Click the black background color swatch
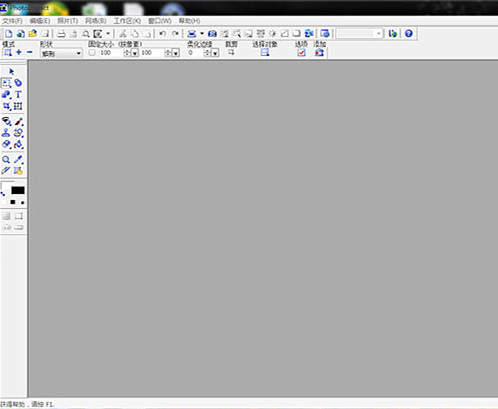Image resolution: width=498 pixels, height=409 pixels. point(18,190)
